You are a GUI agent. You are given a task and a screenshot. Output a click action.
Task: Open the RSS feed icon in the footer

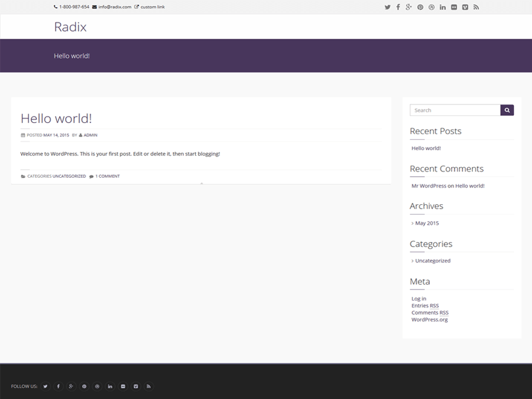[x=148, y=386]
